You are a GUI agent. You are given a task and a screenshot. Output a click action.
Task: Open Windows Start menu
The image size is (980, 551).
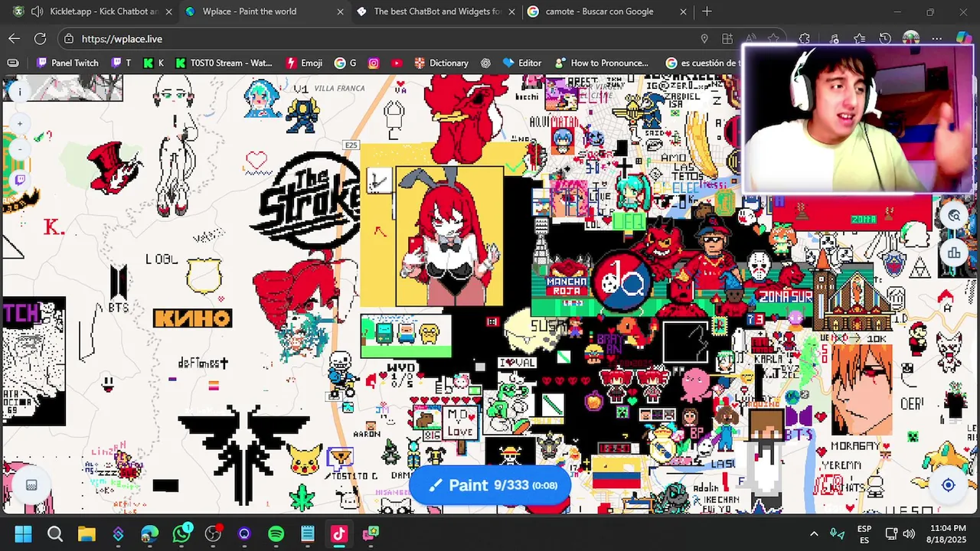(x=23, y=533)
